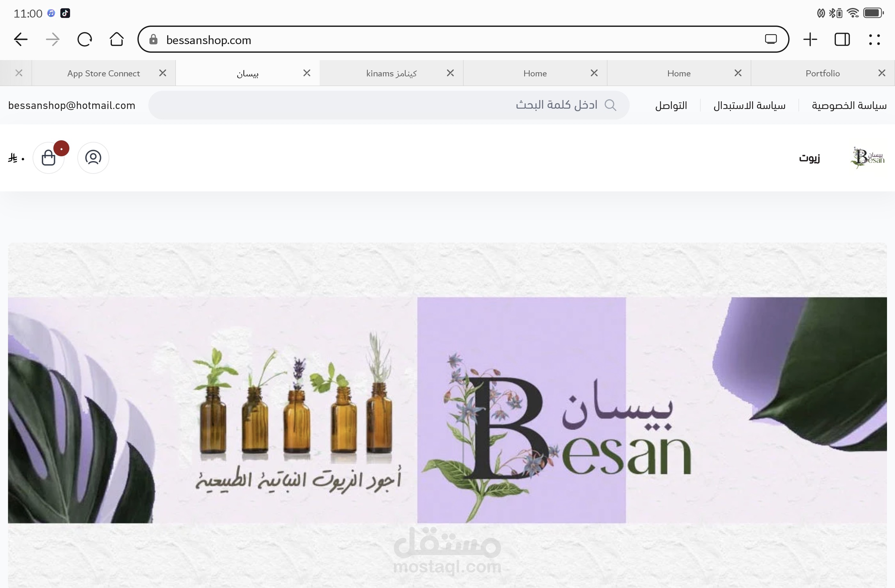Close the App Store Connect tab

click(x=162, y=73)
